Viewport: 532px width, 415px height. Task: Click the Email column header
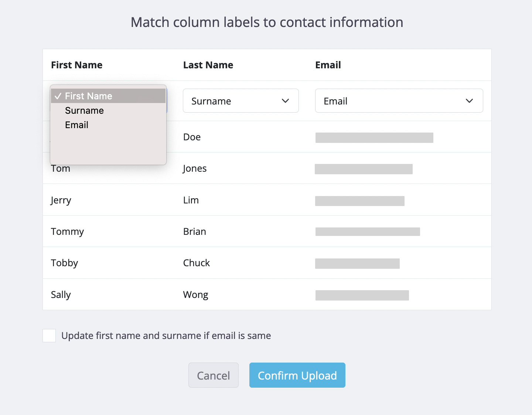click(328, 65)
